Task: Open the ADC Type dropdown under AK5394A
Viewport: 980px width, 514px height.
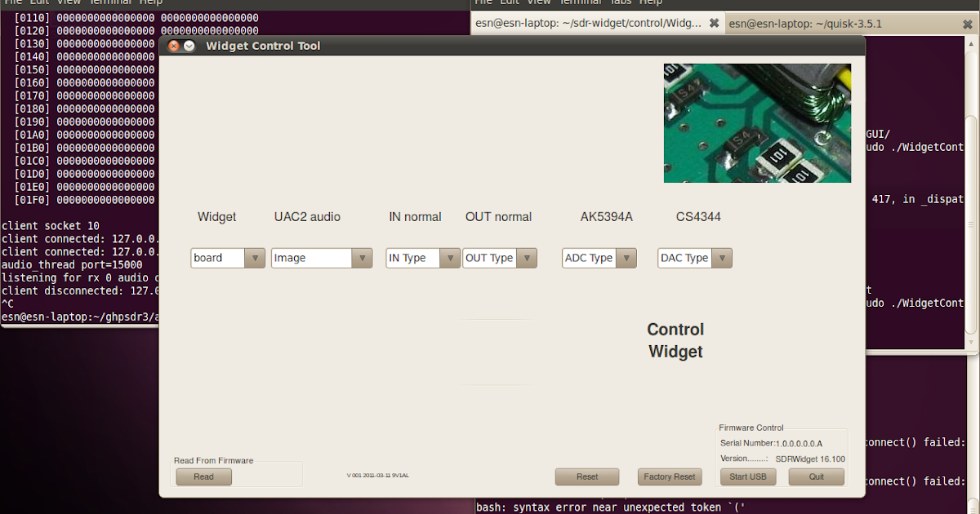Action: [x=599, y=257]
